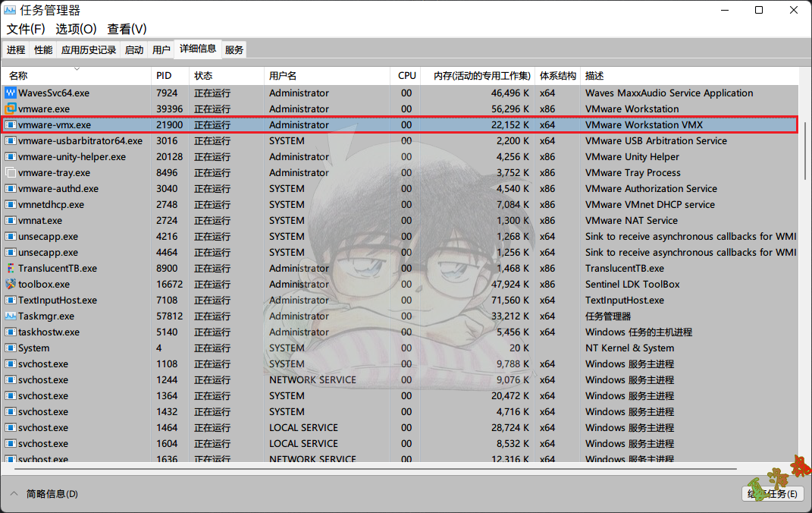This screenshot has height=513, width=812.
Task: Collapse to brief view with 简略信息 chevron
Action: point(14,494)
